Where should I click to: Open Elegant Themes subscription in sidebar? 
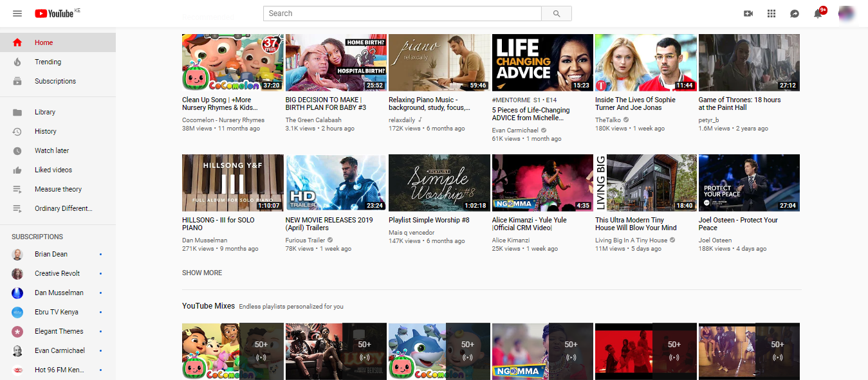coord(58,331)
